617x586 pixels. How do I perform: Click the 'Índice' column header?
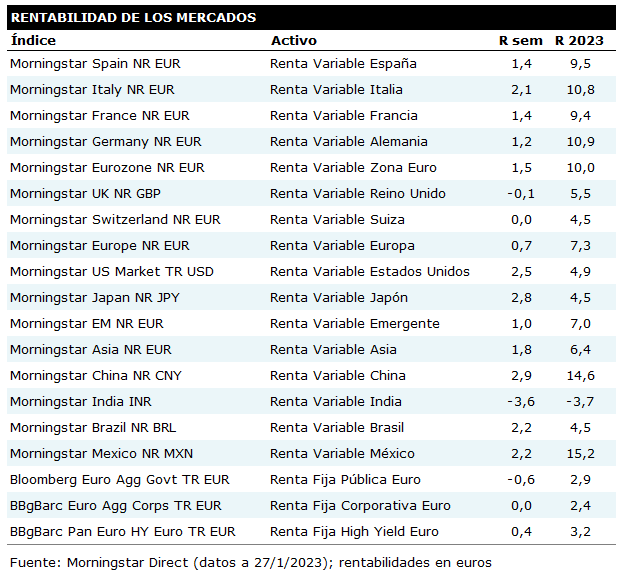(33, 41)
